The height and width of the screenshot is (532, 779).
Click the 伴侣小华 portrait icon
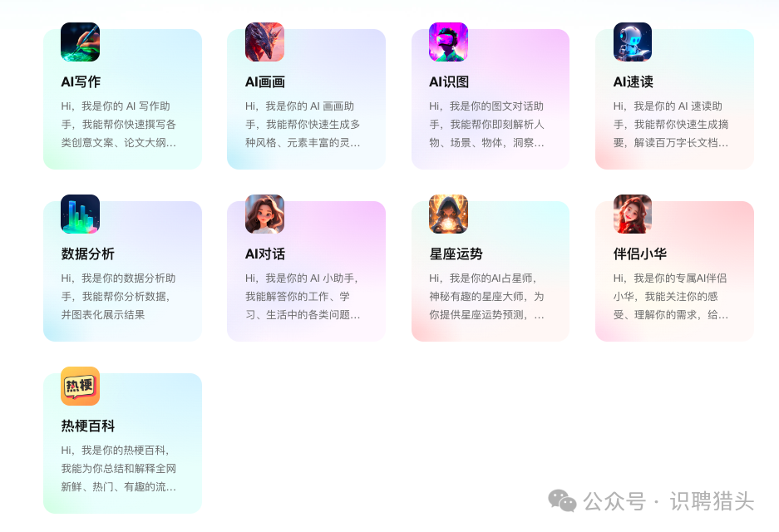click(x=633, y=214)
